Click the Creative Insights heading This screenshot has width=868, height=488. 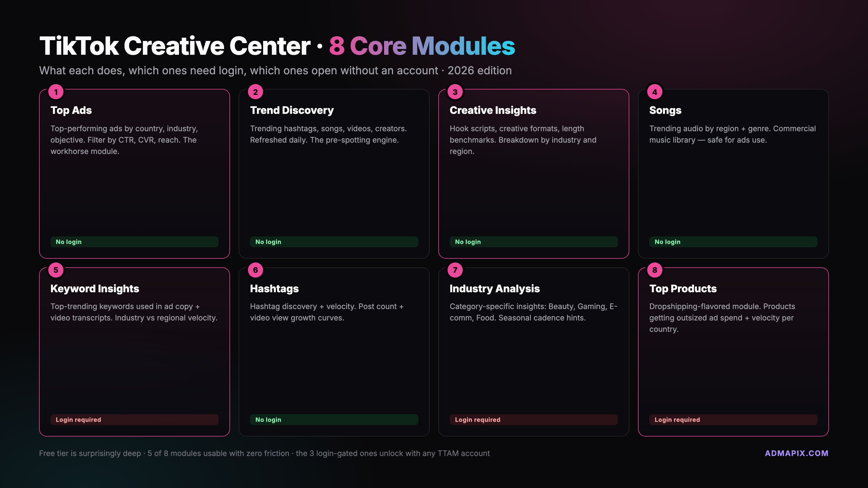coord(493,110)
